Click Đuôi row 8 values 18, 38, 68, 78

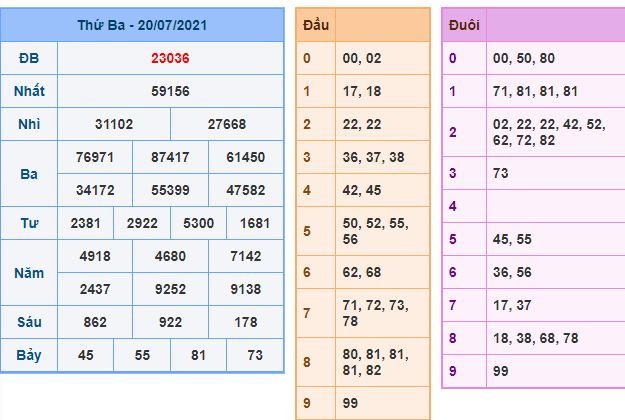click(x=535, y=339)
